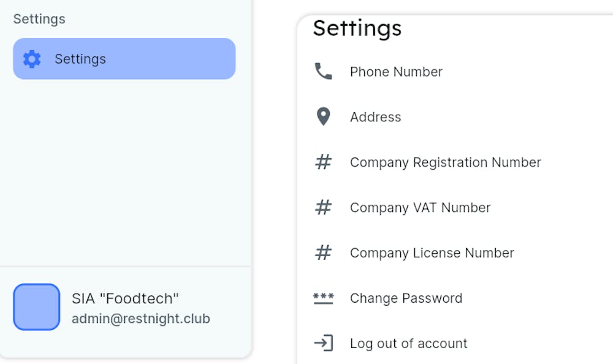Screen dimensions: 613x364
Task: Click the hash icon beside Company VAT Number
Action: [323, 208]
